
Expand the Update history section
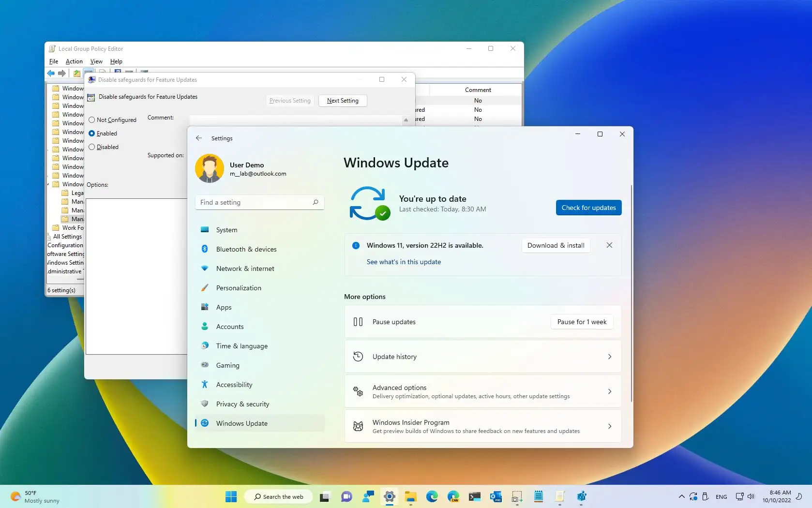(x=482, y=357)
